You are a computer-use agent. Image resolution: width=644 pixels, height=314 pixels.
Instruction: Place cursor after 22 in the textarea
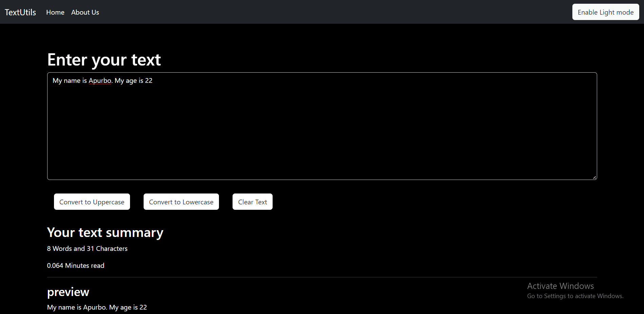point(153,81)
